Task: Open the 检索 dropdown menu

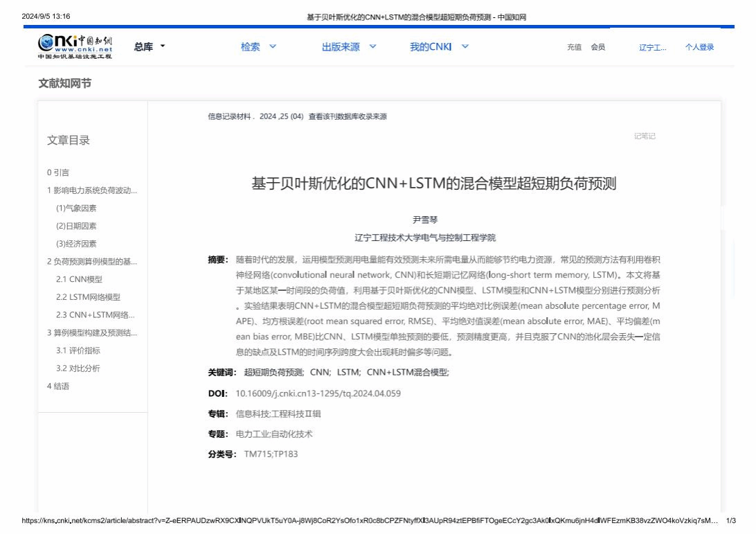Action: point(258,47)
